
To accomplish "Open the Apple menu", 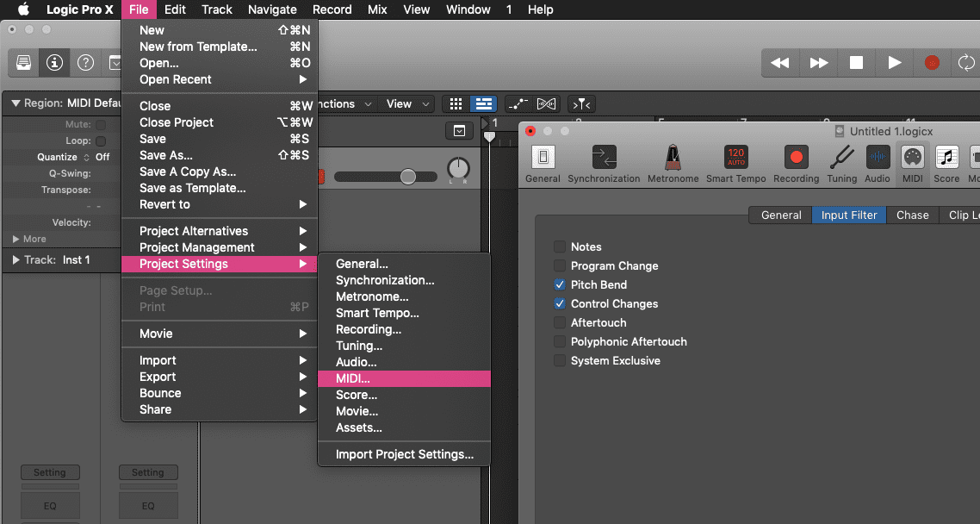I will point(23,9).
